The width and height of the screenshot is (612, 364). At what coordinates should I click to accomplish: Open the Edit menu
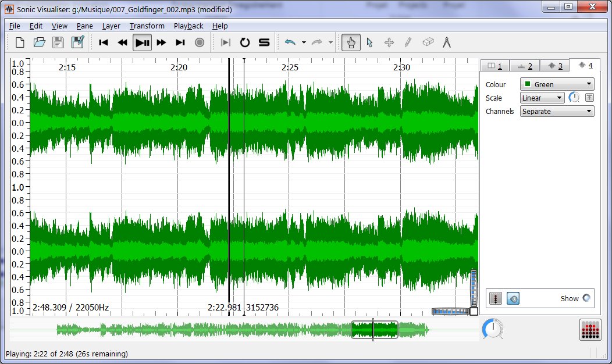coord(36,26)
